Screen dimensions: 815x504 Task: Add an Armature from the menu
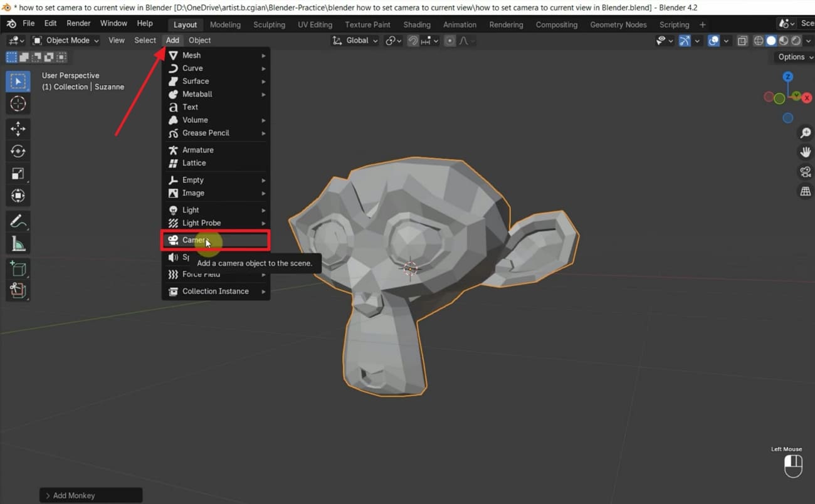coord(217,150)
